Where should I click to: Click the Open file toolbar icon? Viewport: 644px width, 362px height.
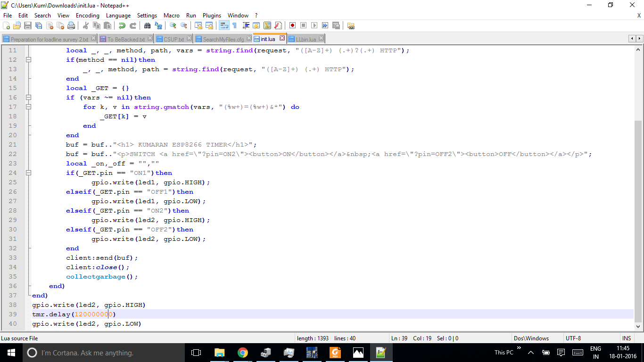click(17, 25)
